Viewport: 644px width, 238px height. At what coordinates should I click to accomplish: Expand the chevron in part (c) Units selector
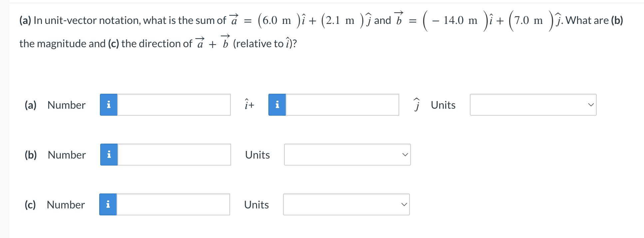pyautogui.click(x=404, y=204)
